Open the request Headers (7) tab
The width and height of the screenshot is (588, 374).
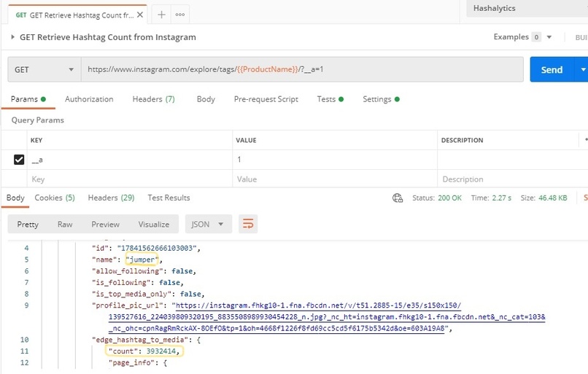click(153, 99)
